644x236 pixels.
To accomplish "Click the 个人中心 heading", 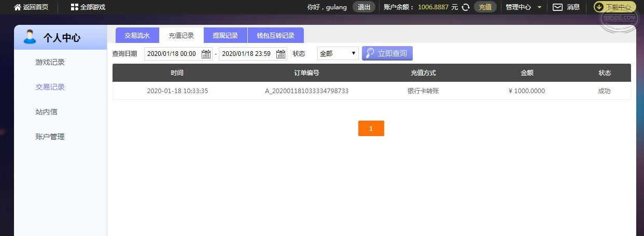I will pos(62,38).
